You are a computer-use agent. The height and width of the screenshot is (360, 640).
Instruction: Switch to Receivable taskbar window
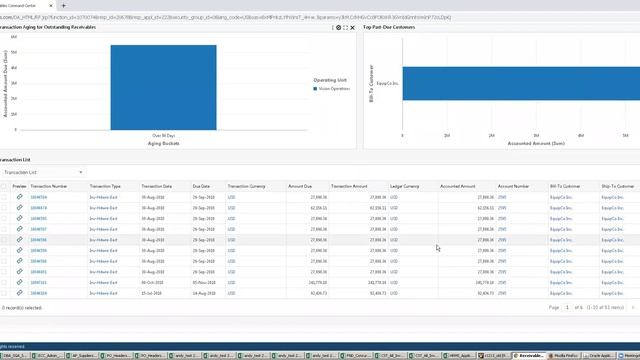tap(529, 356)
